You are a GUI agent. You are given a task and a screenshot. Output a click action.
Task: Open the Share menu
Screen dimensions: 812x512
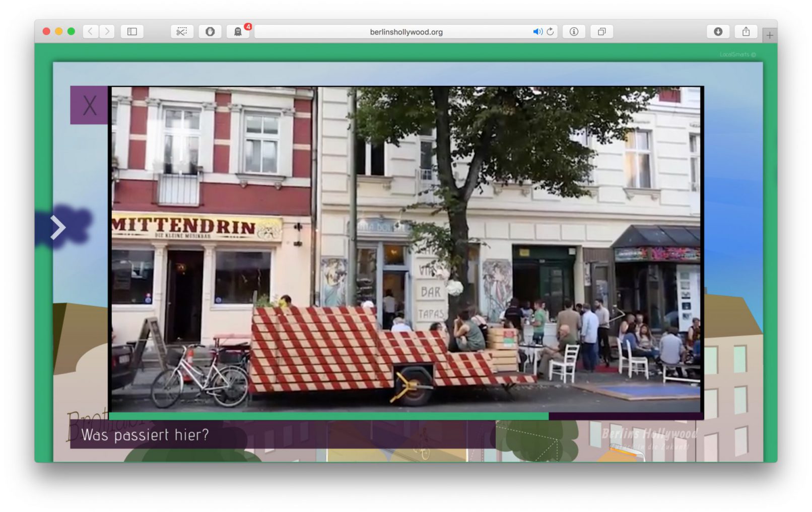[746, 32]
